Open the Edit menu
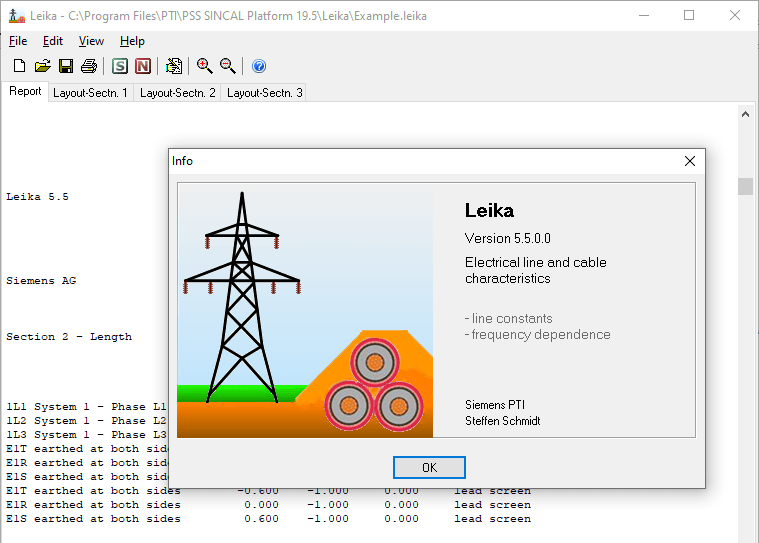The height and width of the screenshot is (543, 759). click(53, 41)
